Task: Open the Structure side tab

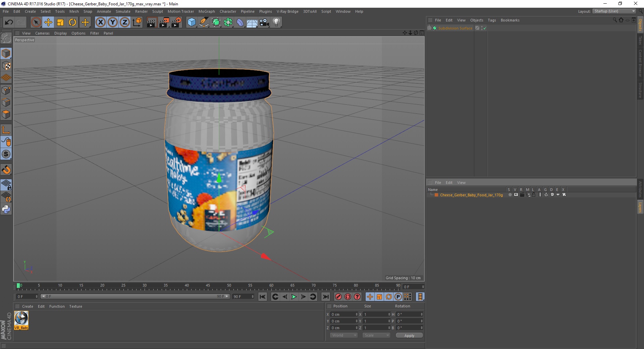Action: (x=640, y=90)
